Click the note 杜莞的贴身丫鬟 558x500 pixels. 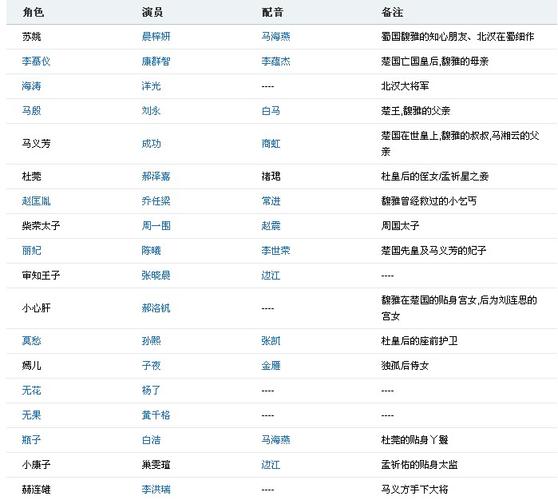415,440
